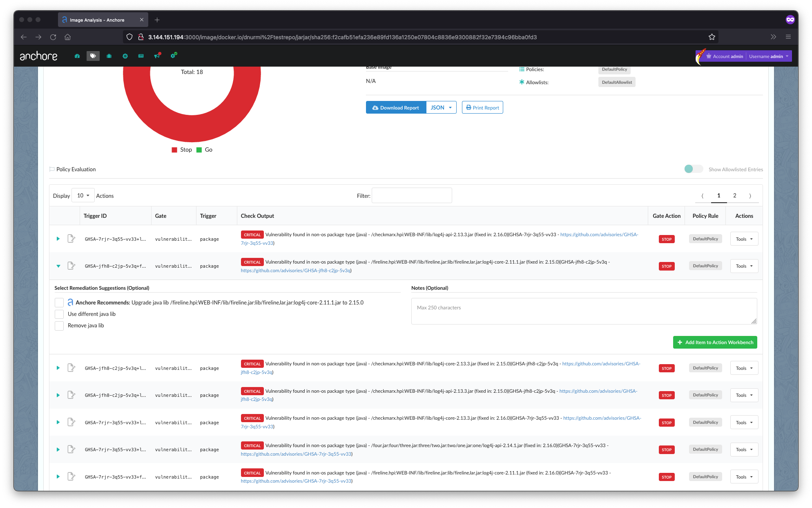Screen dimensions: 812x508
Task: Click Add Item to Action Workbench
Action: pos(715,342)
